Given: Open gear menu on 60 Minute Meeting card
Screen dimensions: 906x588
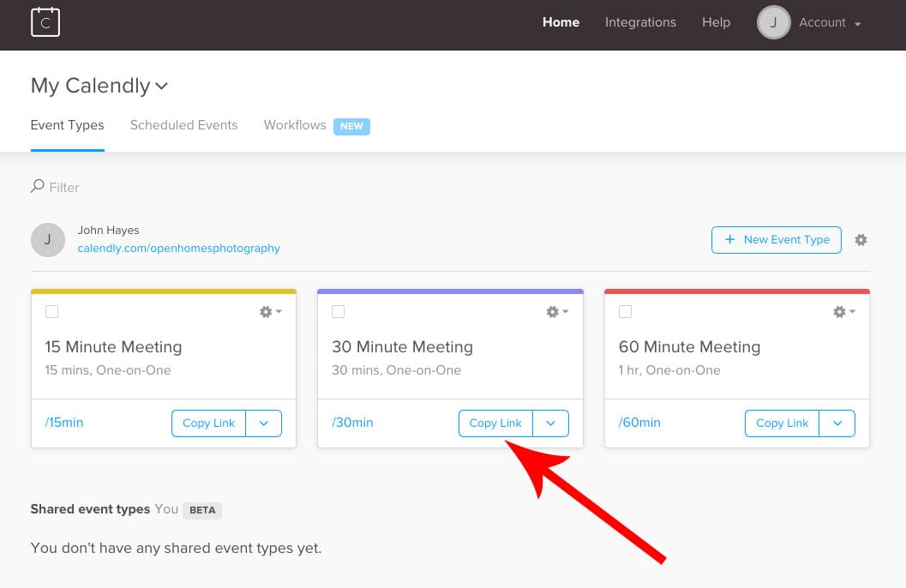Looking at the screenshot, I should click(843, 312).
